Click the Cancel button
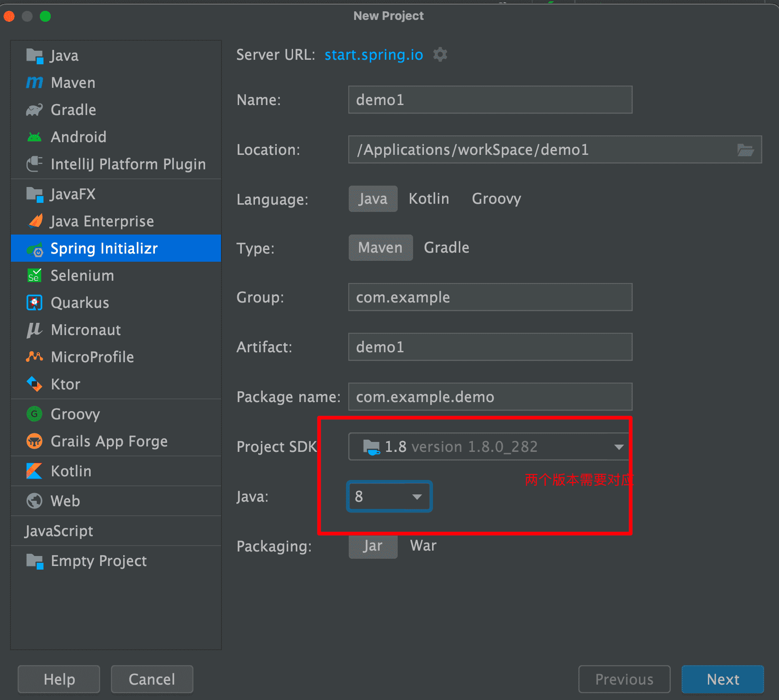 (x=152, y=679)
